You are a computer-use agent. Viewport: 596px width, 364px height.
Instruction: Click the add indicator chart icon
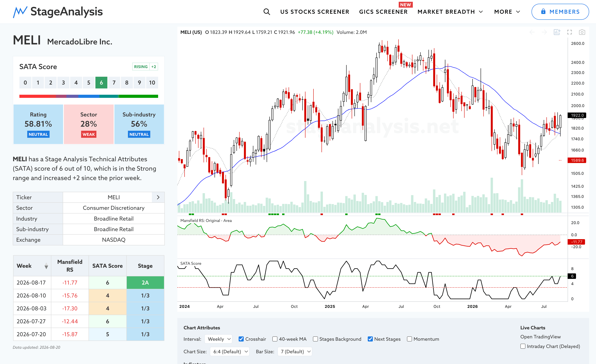pos(557,32)
